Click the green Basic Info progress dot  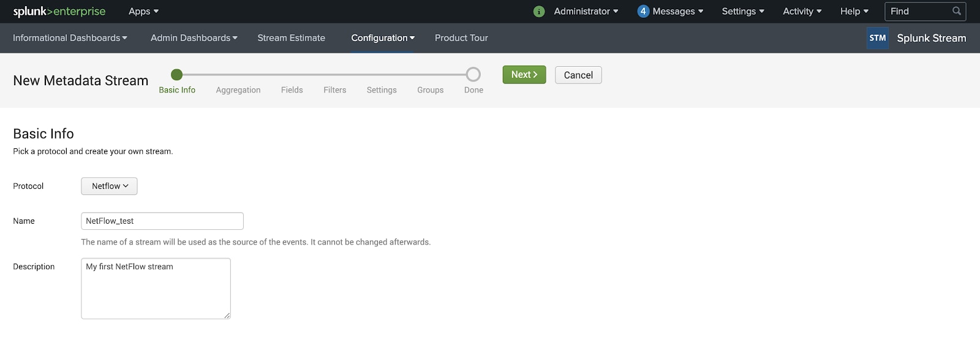[x=177, y=75]
